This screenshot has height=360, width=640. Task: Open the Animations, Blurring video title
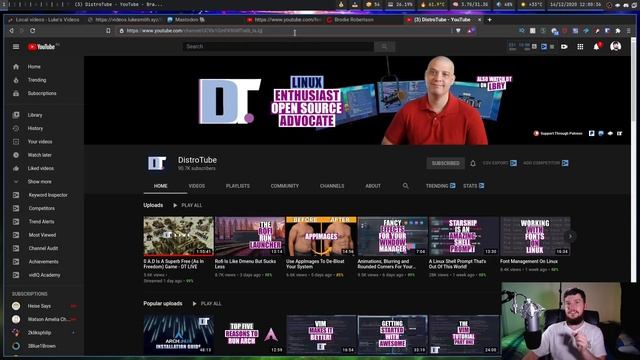click(x=387, y=264)
